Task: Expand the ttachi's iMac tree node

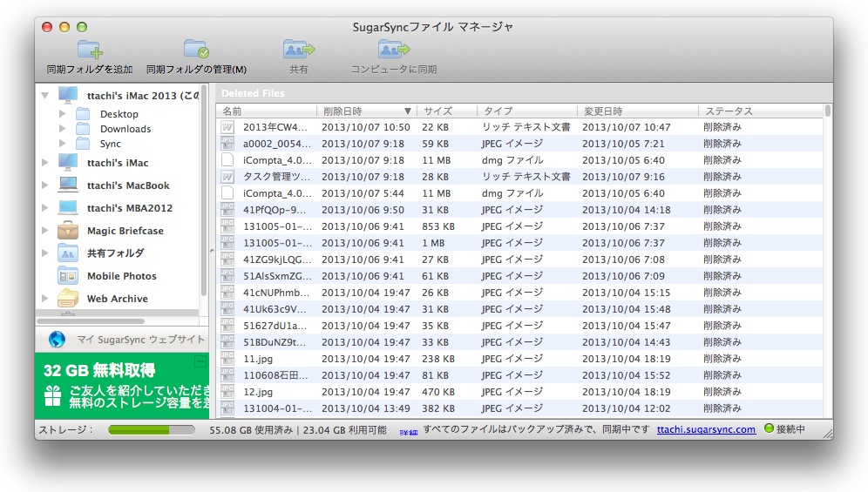Action: (44, 162)
